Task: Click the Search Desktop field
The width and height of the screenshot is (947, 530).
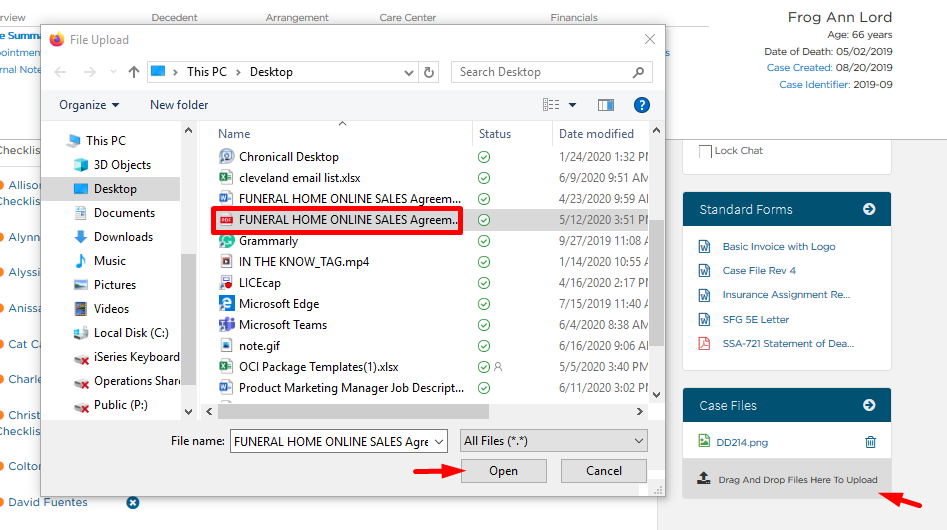Action: click(x=551, y=72)
